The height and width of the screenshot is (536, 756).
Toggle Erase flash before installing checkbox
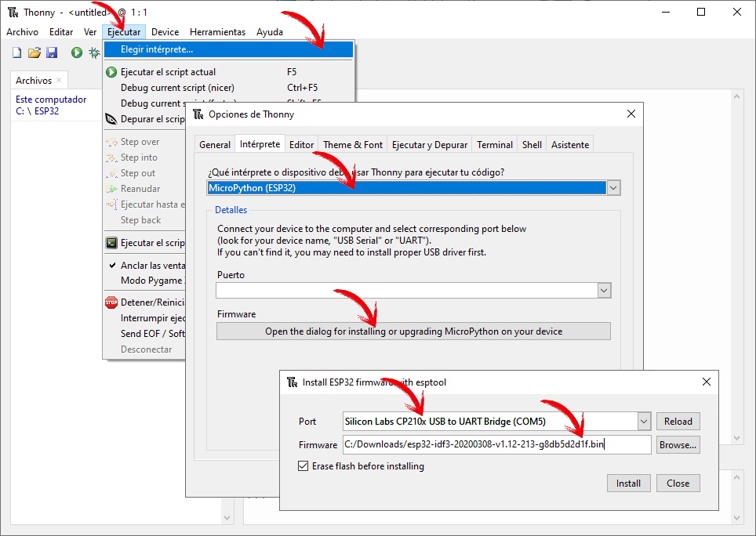coord(303,465)
